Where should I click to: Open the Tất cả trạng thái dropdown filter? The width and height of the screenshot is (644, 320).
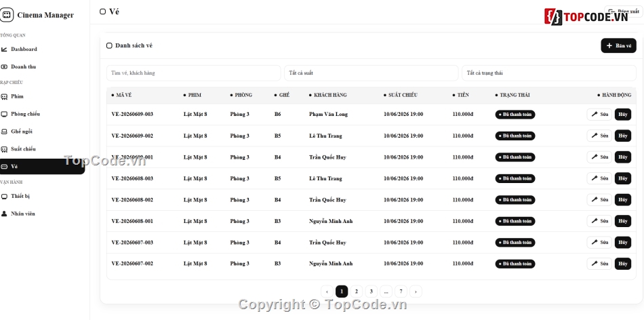pos(549,73)
